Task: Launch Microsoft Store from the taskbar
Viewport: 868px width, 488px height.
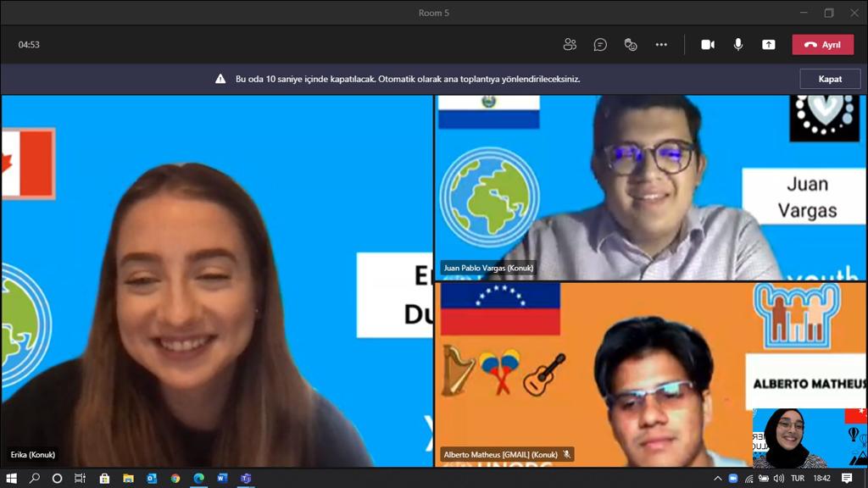Action: (104, 478)
